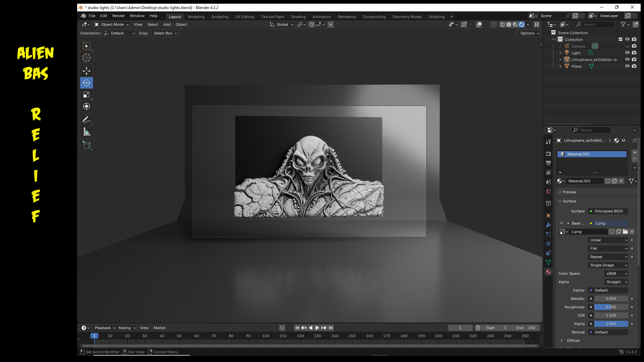Disable Plane object in renders
Image resolution: width=644 pixels, height=362 pixels.
[x=634, y=66]
